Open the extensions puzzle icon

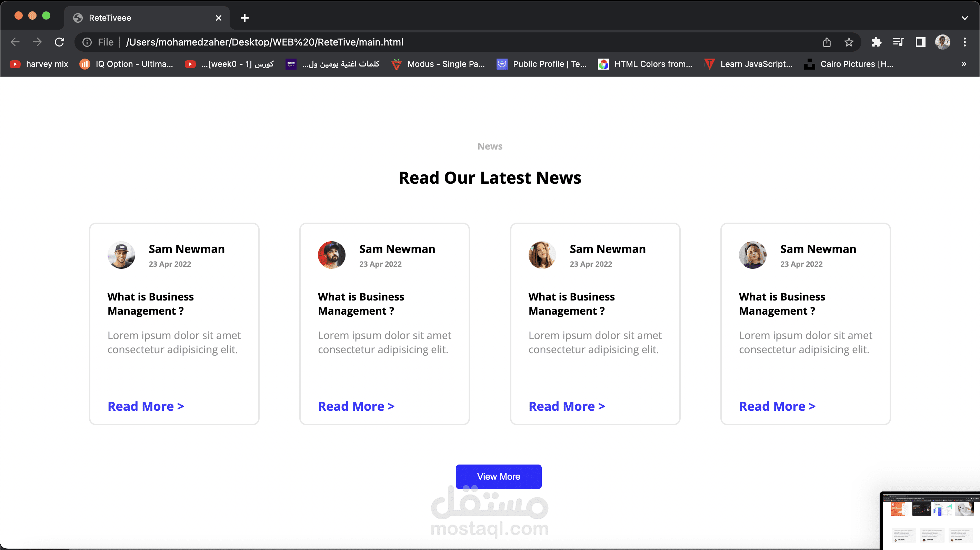tap(876, 42)
